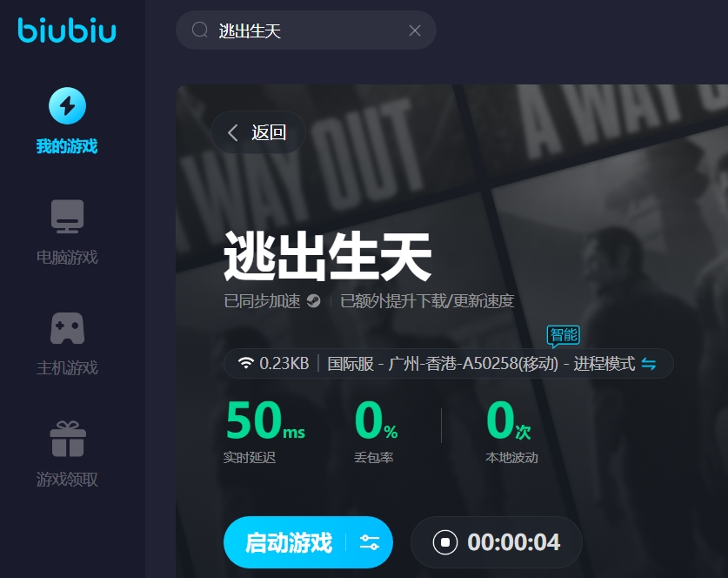The image size is (728, 578).
Task: Open the server node selector bar
Action: (449, 363)
